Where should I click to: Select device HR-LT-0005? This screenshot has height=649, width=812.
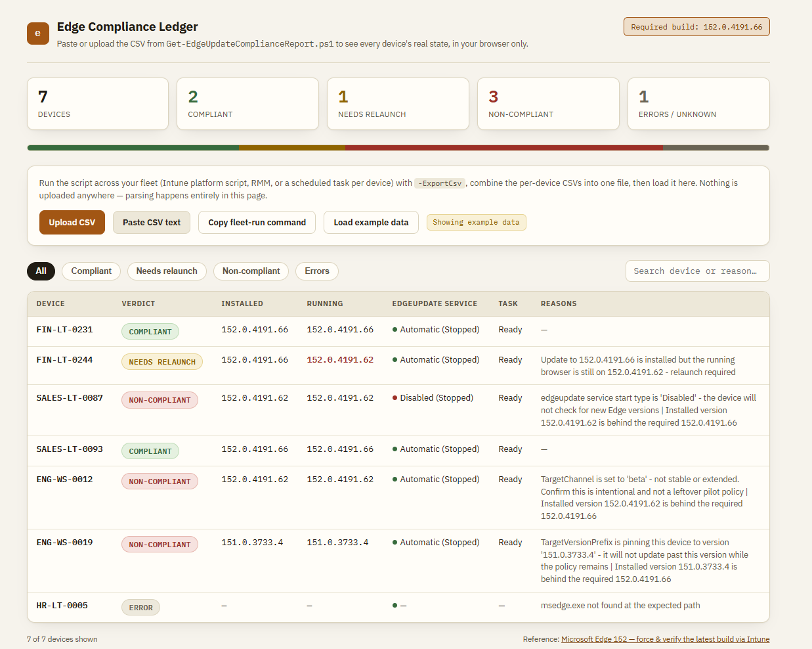62,606
